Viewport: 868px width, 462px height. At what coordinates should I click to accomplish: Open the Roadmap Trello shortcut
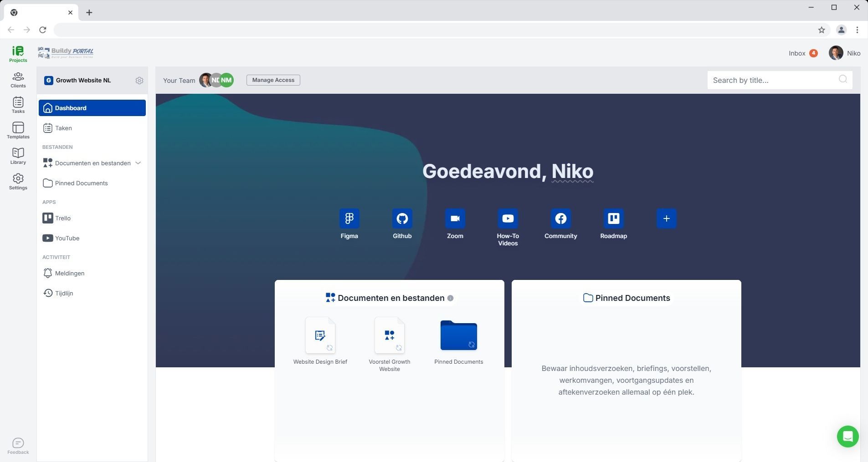[613, 218]
